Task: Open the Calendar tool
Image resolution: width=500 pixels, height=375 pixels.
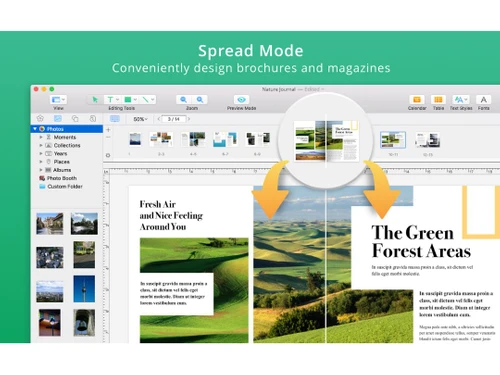Action: coord(417,99)
